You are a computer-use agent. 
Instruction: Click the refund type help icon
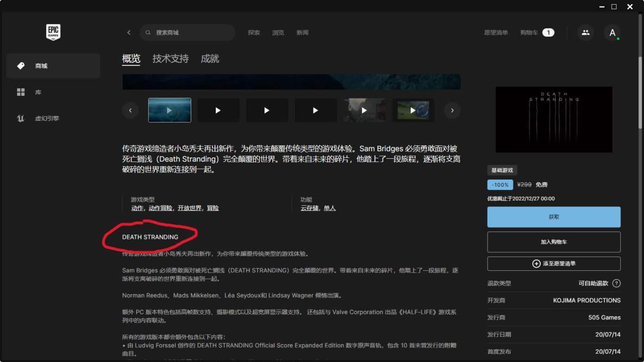pos(616,283)
